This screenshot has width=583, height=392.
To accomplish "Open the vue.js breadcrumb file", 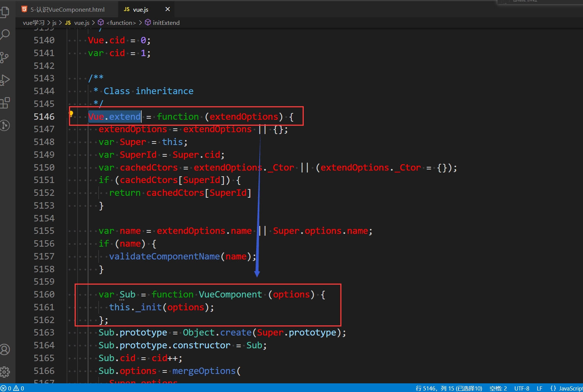I will click(x=82, y=23).
